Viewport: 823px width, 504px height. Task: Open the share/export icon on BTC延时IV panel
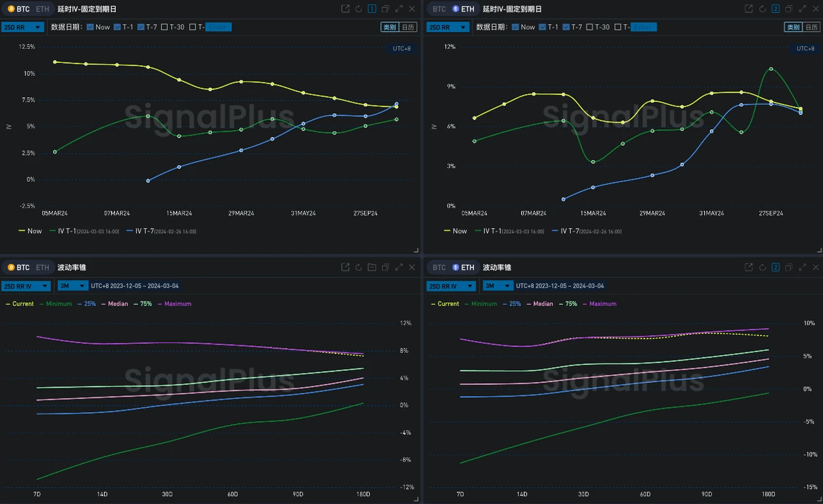pyautogui.click(x=345, y=8)
